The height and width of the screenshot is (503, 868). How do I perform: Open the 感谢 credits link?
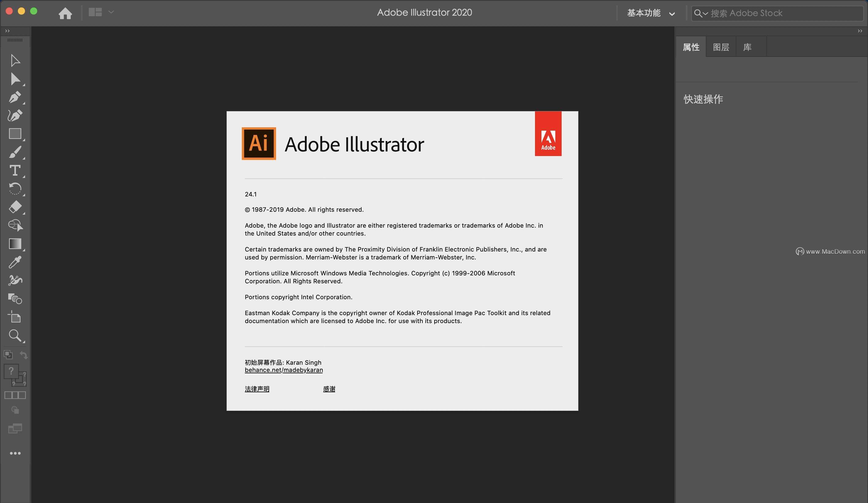tap(329, 389)
